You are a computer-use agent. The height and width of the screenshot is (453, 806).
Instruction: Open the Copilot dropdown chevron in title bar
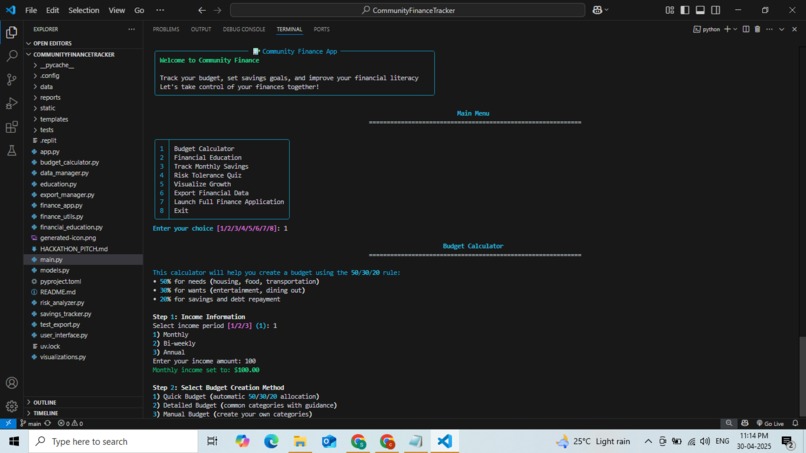click(607, 10)
